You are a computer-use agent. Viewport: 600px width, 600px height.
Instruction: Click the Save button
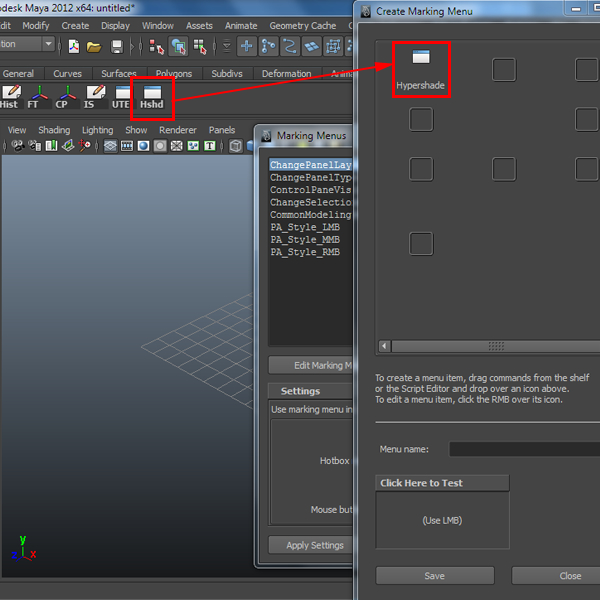pyautogui.click(x=435, y=576)
